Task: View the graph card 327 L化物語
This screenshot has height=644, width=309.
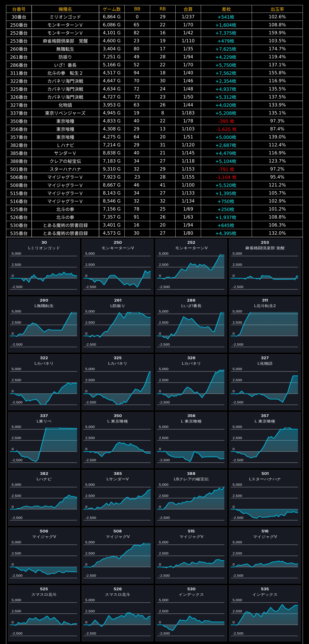Action: point(265,382)
